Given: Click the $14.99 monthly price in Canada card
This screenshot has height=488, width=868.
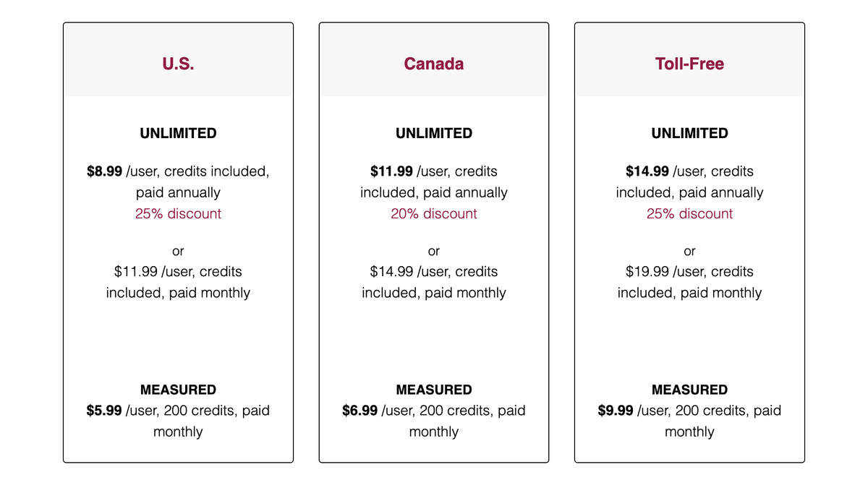Looking at the screenshot, I should pos(391,272).
